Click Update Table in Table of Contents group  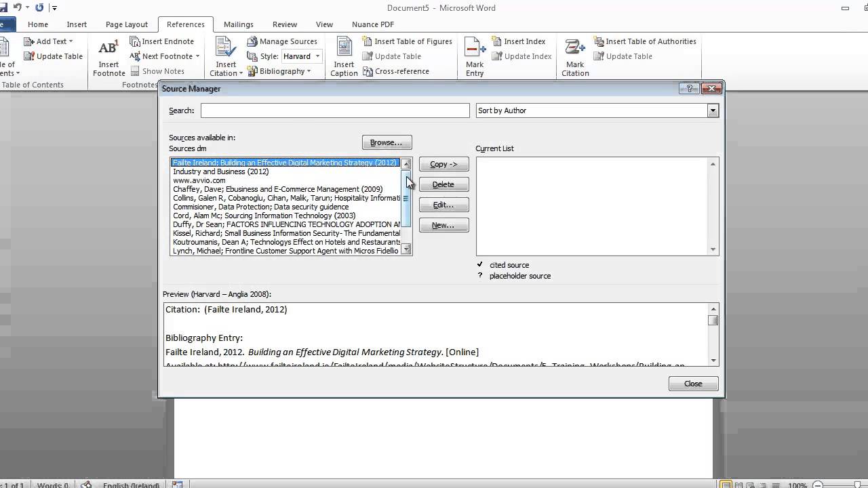(x=54, y=56)
